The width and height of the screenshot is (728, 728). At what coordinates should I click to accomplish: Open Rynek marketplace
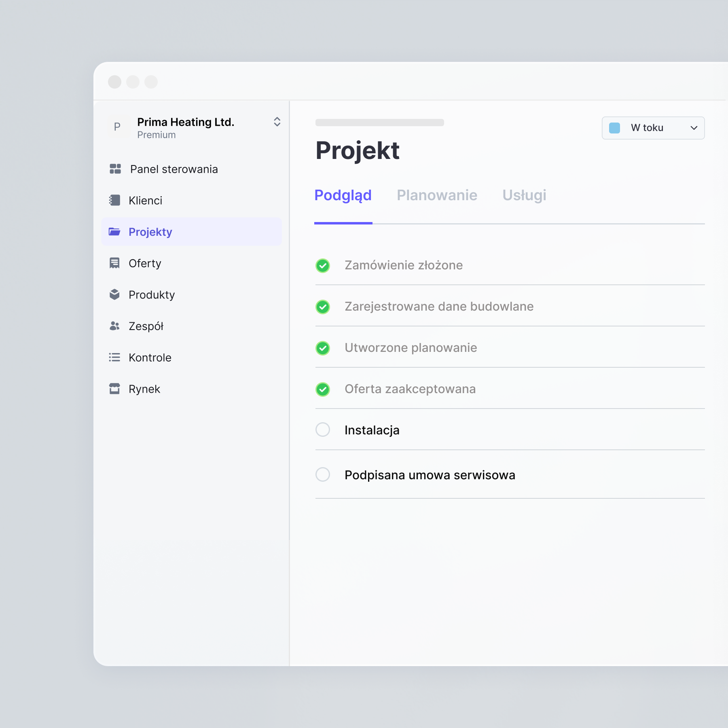(192, 389)
